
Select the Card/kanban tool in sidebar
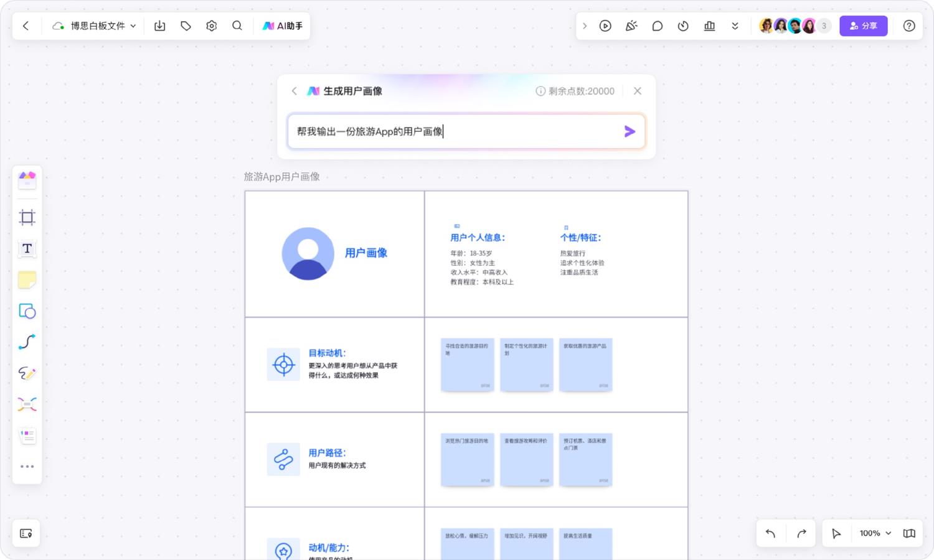[27, 436]
